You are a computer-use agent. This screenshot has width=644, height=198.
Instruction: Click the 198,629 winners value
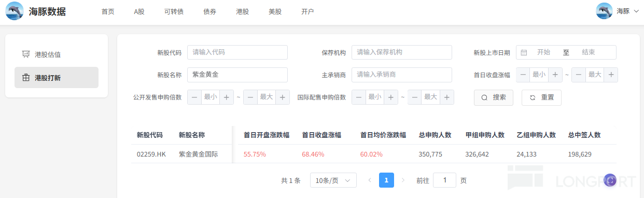coord(580,154)
